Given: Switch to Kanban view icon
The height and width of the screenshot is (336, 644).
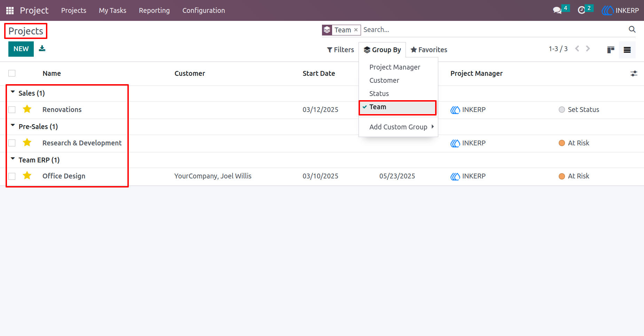Looking at the screenshot, I should tap(611, 50).
